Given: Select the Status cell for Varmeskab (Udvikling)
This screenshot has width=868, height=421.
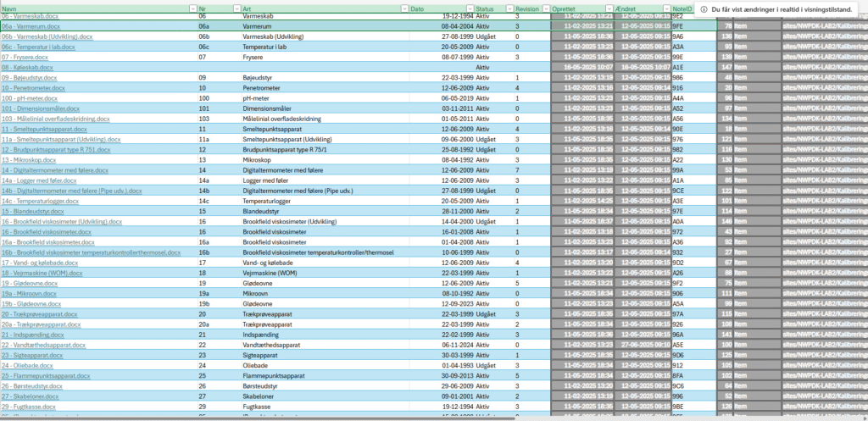Looking at the screenshot, I should pyautogui.click(x=484, y=37).
